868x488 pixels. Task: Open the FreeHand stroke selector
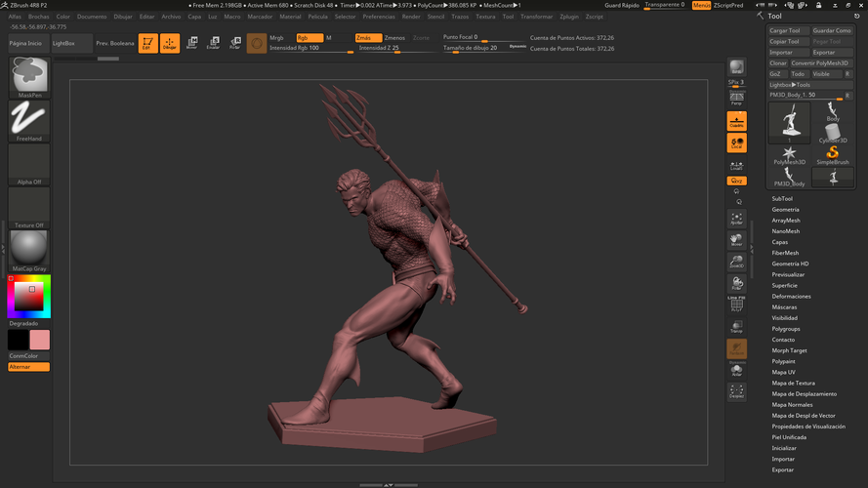[29, 121]
